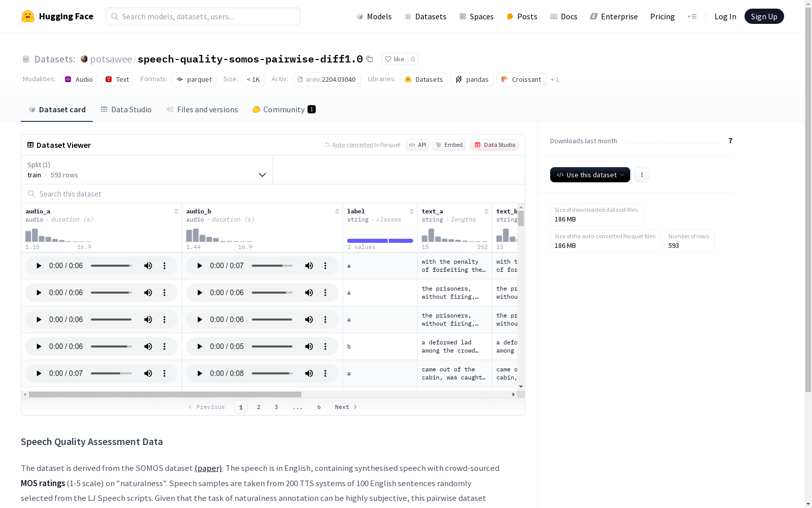Open the (paper) link in the description
The image size is (812, 508).
click(208, 468)
